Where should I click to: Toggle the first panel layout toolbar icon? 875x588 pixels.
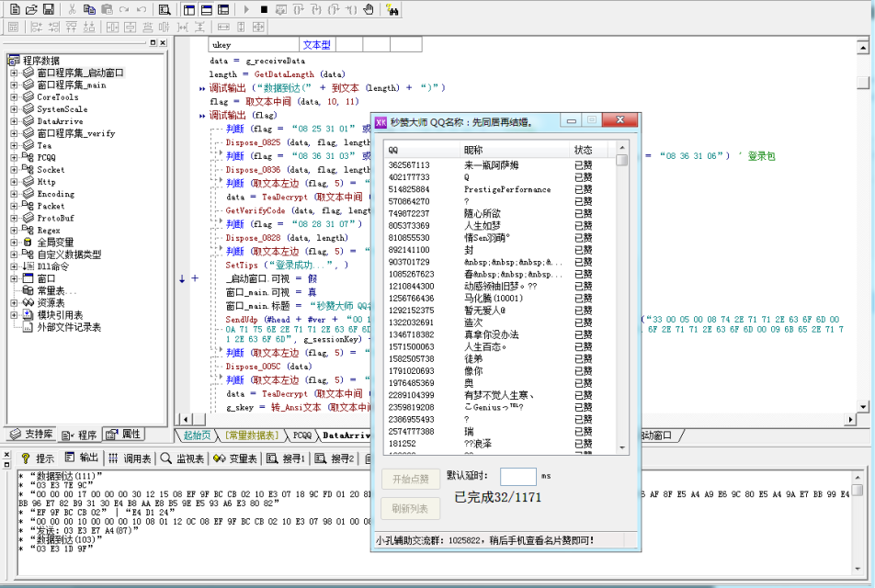[189, 9]
